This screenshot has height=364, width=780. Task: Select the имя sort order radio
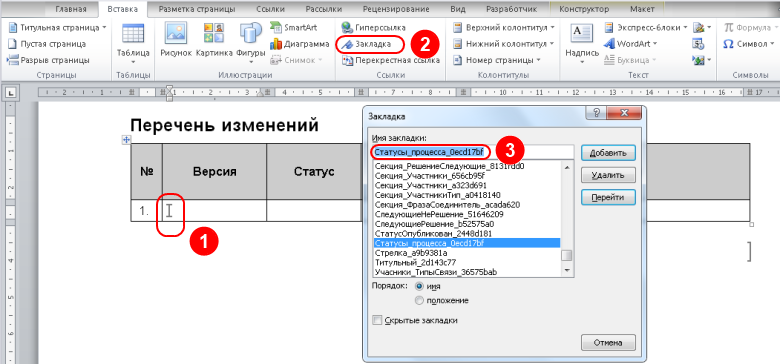[x=419, y=286]
